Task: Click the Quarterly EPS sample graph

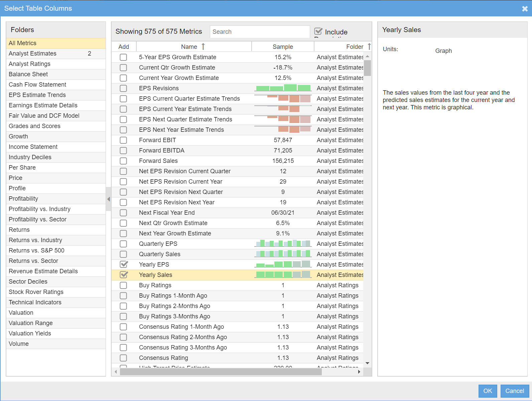Action: coord(283,244)
